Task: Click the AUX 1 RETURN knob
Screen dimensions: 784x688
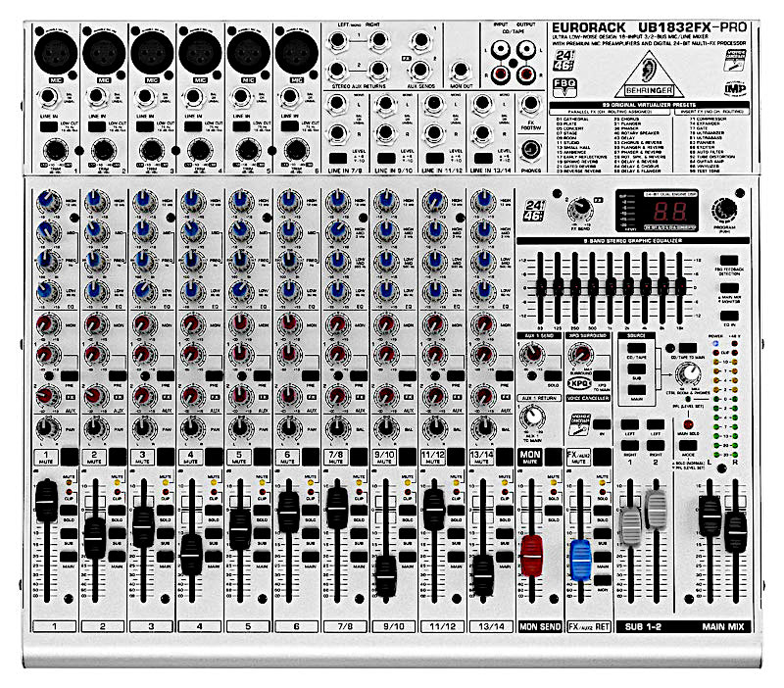Action: tap(533, 416)
